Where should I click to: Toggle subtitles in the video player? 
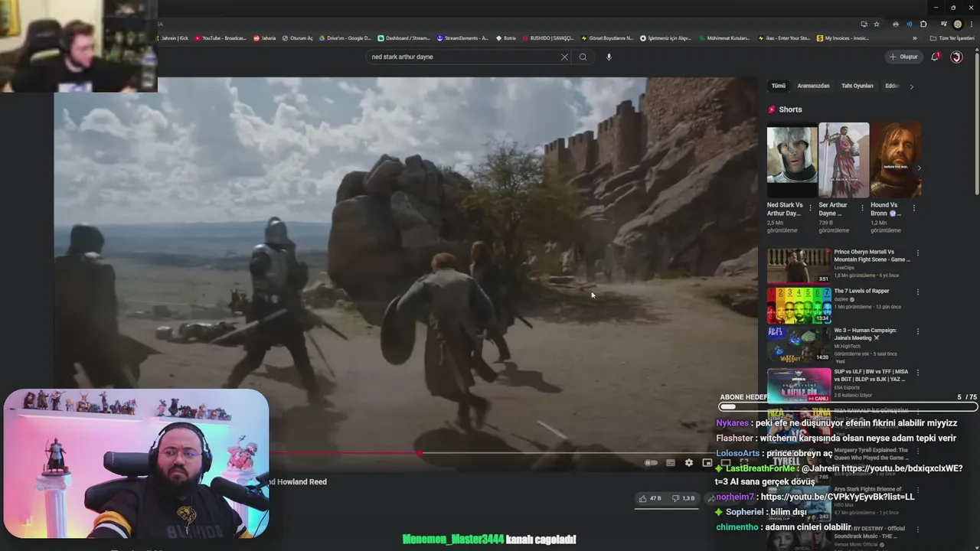(x=671, y=462)
